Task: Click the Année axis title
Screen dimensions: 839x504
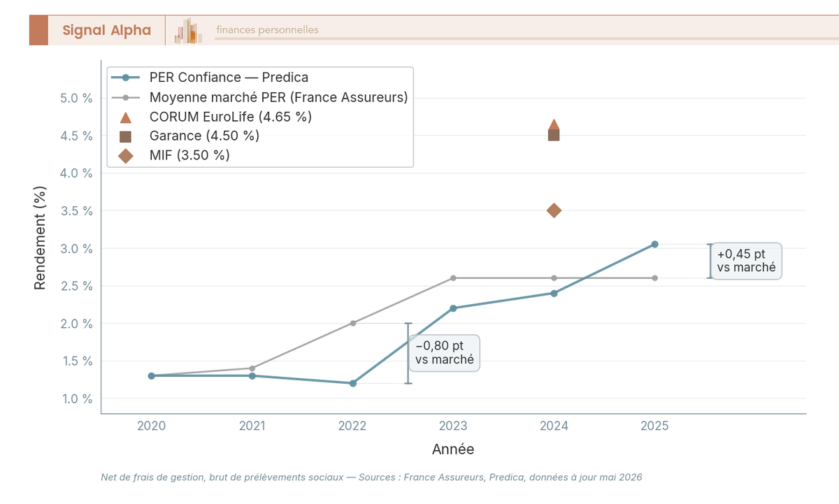Action: pyautogui.click(x=453, y=449)
